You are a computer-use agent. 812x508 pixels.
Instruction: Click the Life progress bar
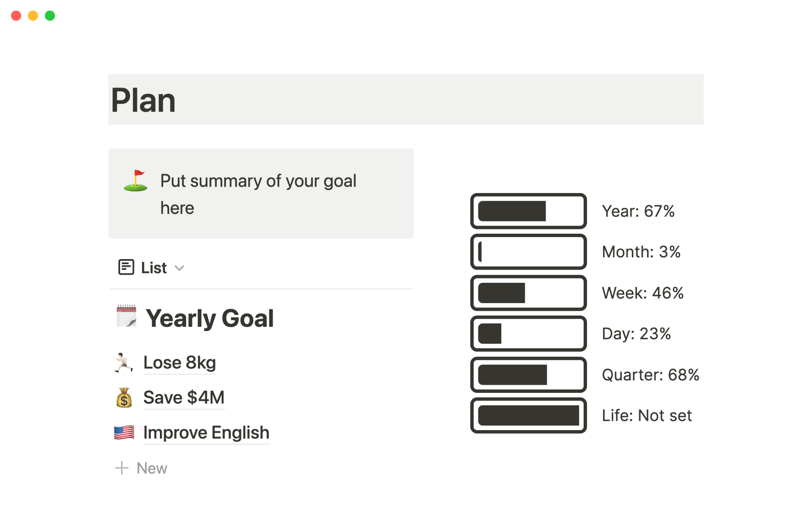coord(528,416)
